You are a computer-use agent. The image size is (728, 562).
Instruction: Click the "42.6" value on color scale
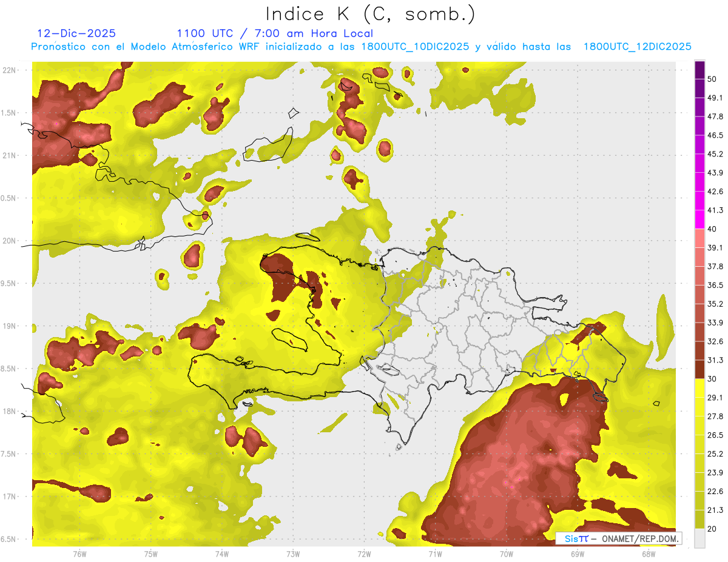(715, 192)
